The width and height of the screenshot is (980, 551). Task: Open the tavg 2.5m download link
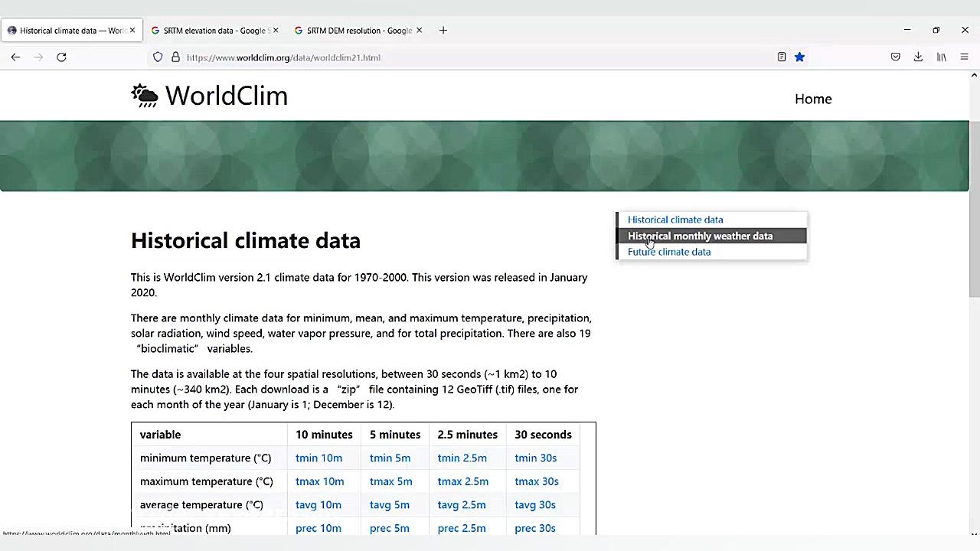click(x=461, y=504)
